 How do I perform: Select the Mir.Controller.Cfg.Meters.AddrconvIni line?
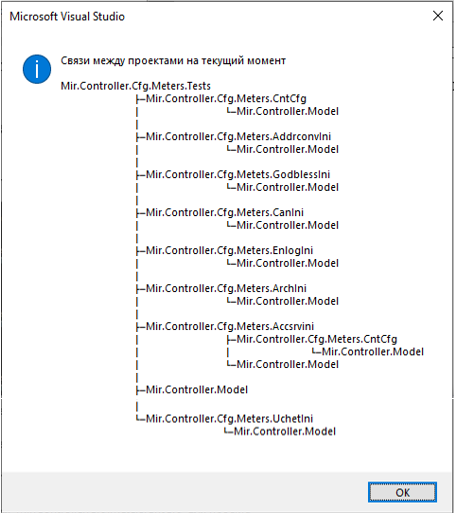coord(238,137)
